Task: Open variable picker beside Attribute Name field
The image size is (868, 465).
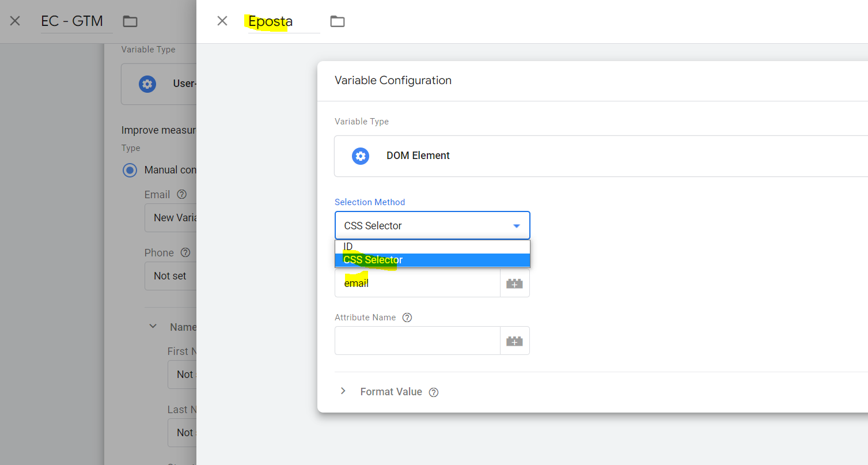Action: 514,341
